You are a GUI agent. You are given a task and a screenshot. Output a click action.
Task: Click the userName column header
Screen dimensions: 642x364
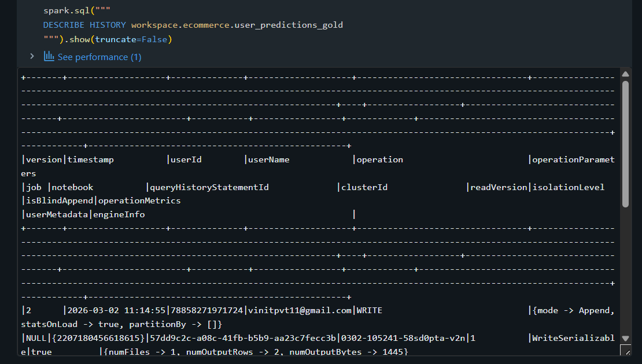[268, 159]
